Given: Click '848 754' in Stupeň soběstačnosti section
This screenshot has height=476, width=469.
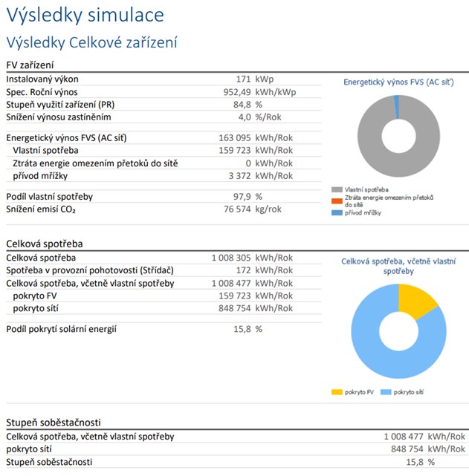Looking at the screenshot, I should [x=407, y=449].
